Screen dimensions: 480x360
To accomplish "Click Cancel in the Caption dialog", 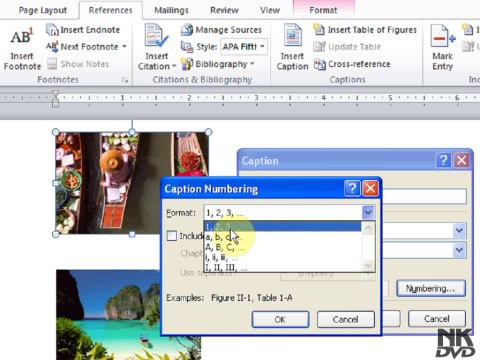I will pyautogui.click(x=437, y=319).
